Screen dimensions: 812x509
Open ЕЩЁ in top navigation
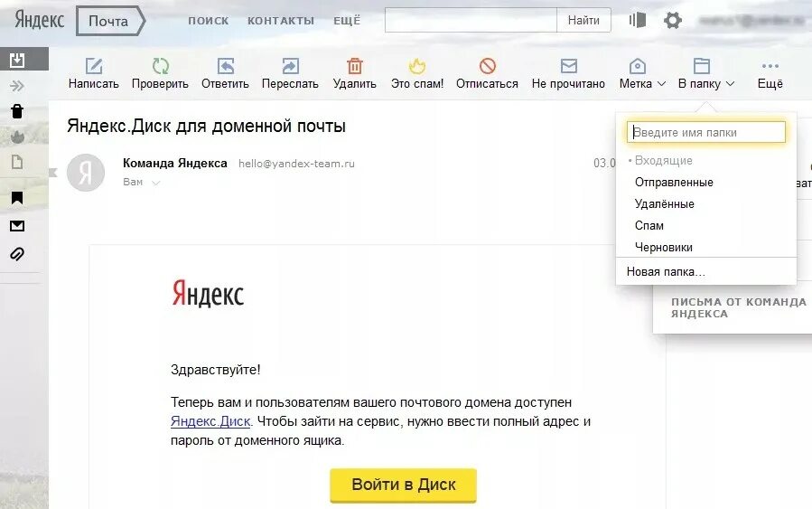coord(347,21)
